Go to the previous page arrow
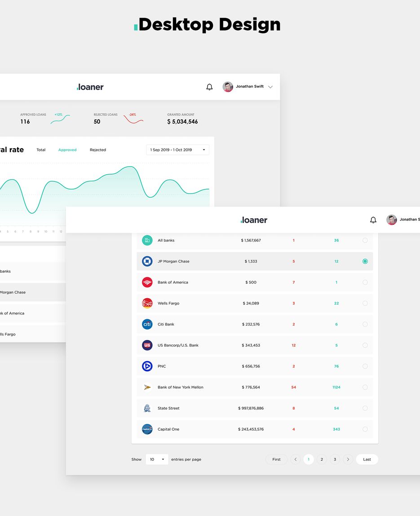 296,459
